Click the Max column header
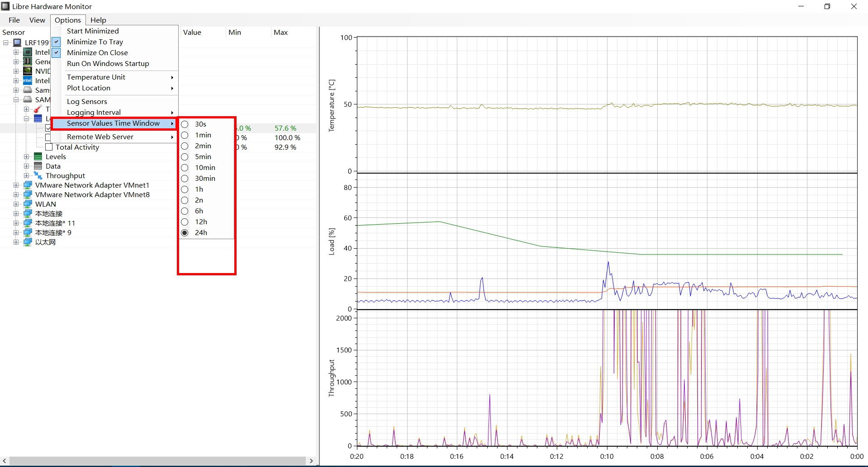Image resolution: width=868 pixels, height=467 pixels. point(293,32)
